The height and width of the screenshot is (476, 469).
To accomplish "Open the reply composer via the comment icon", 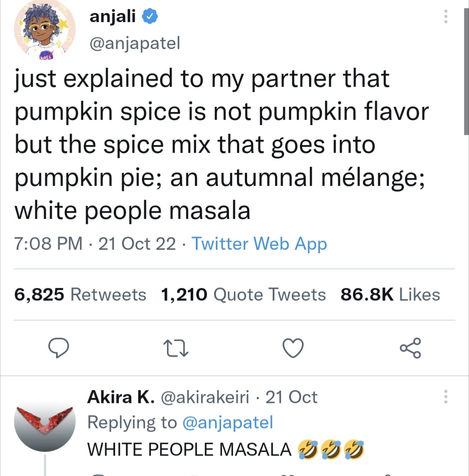I will (x=59, y=347).
